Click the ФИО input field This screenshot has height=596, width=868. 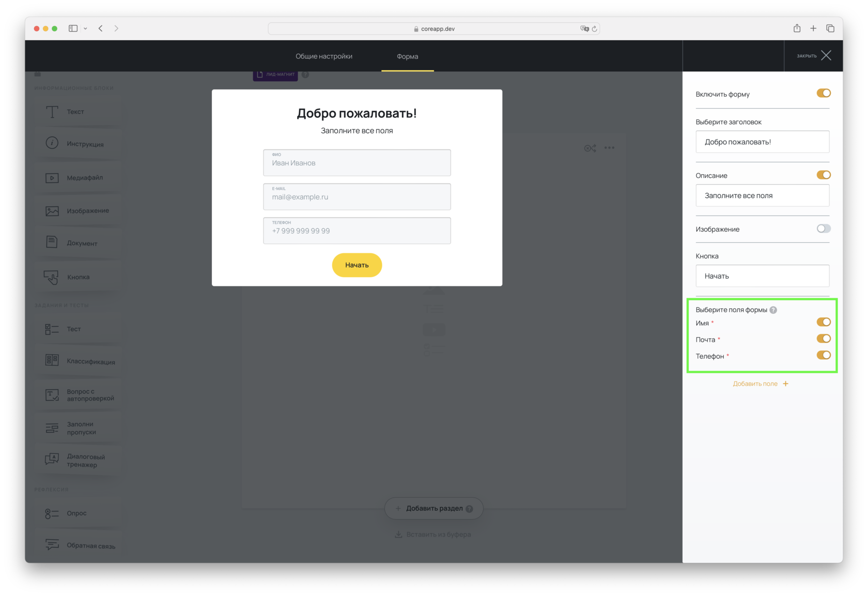tap(357, 163)
